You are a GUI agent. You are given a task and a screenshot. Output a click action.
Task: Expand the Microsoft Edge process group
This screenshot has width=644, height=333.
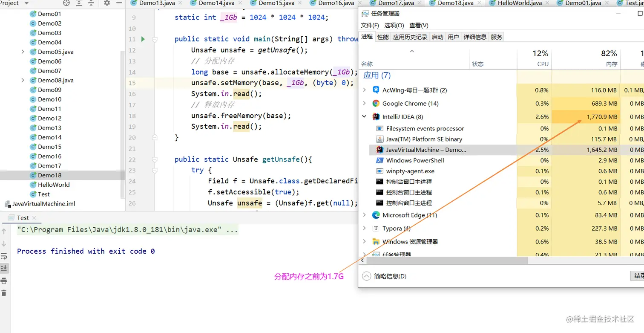[364, 215]
